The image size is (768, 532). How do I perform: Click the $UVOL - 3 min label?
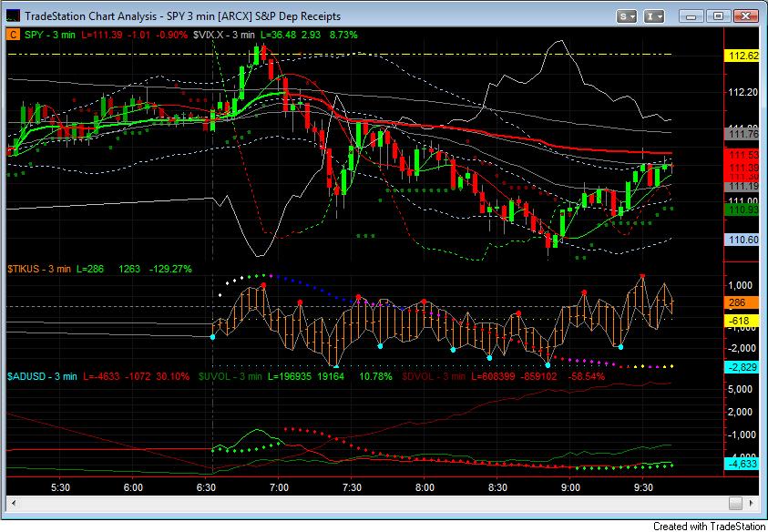point(230,376)
